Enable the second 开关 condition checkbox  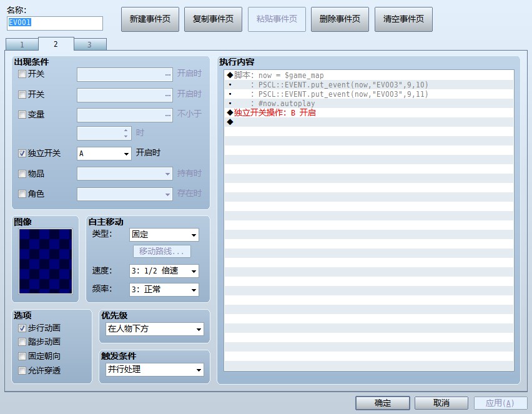point(22,95)
